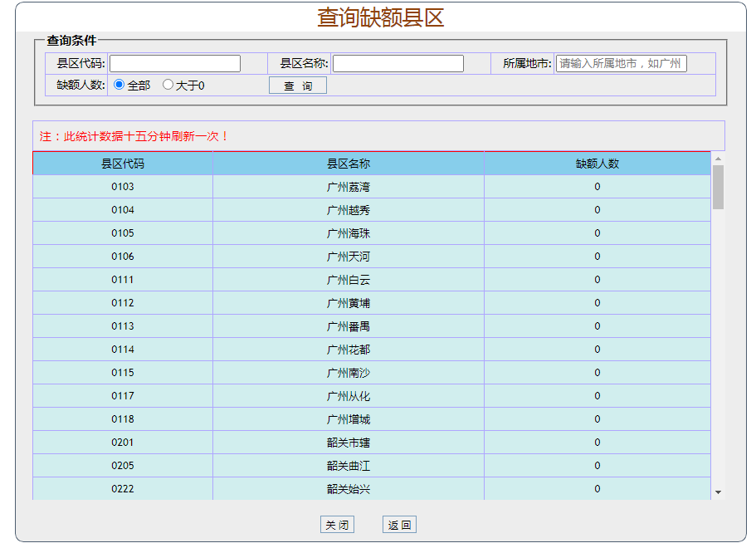756x548 pixels.
Task: Click the 查询缺额县区 page title
Action: pos(380,17)
